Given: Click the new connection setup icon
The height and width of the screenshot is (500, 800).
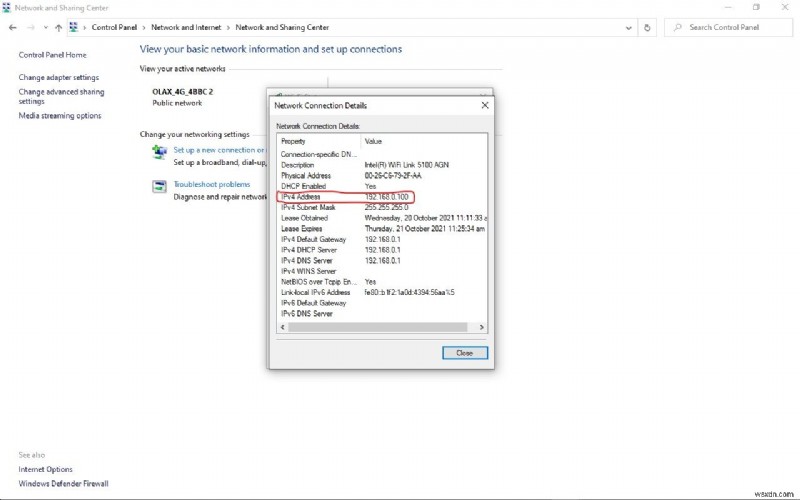Looking at the screenshot, I should (159, 152).
